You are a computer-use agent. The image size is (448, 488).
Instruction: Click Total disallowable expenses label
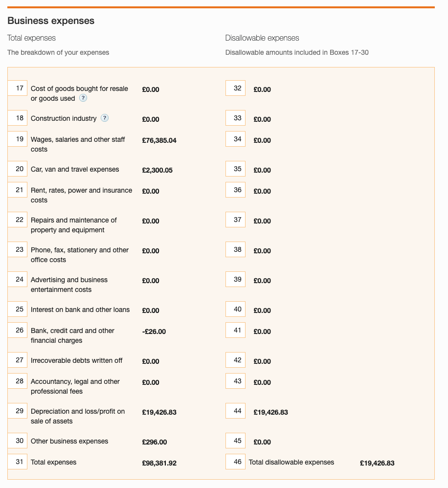(291, 462)
